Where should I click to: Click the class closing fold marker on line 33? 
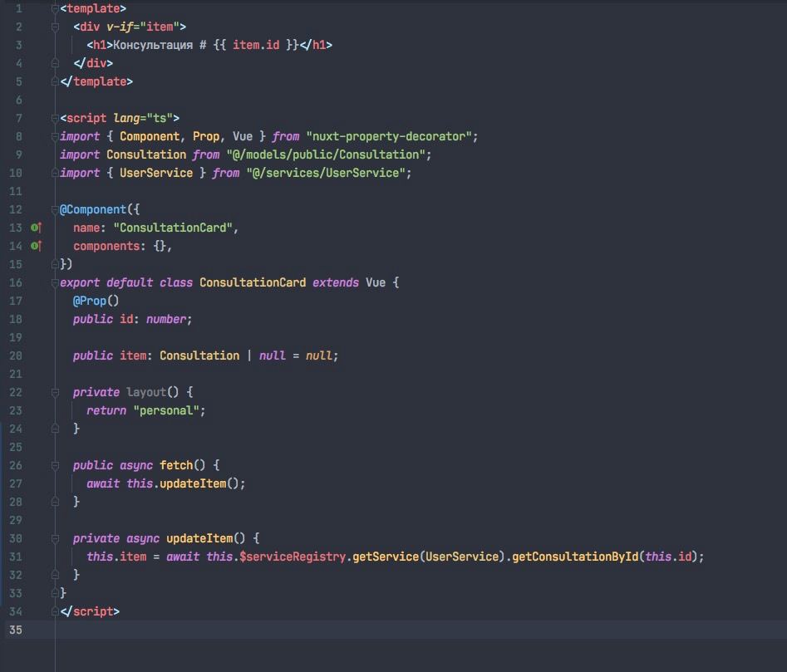point(55,593)
